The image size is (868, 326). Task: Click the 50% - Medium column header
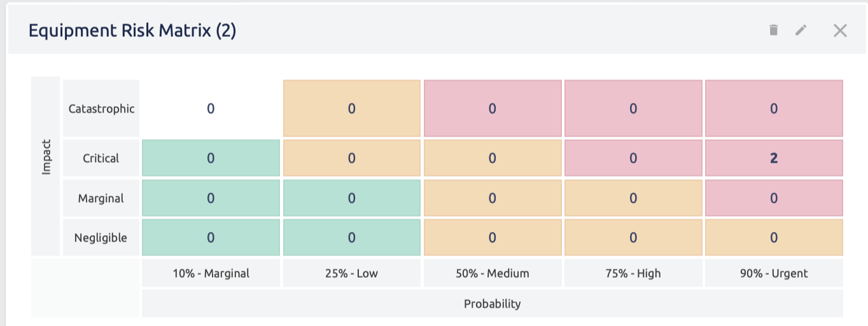[x=493, y=273]
